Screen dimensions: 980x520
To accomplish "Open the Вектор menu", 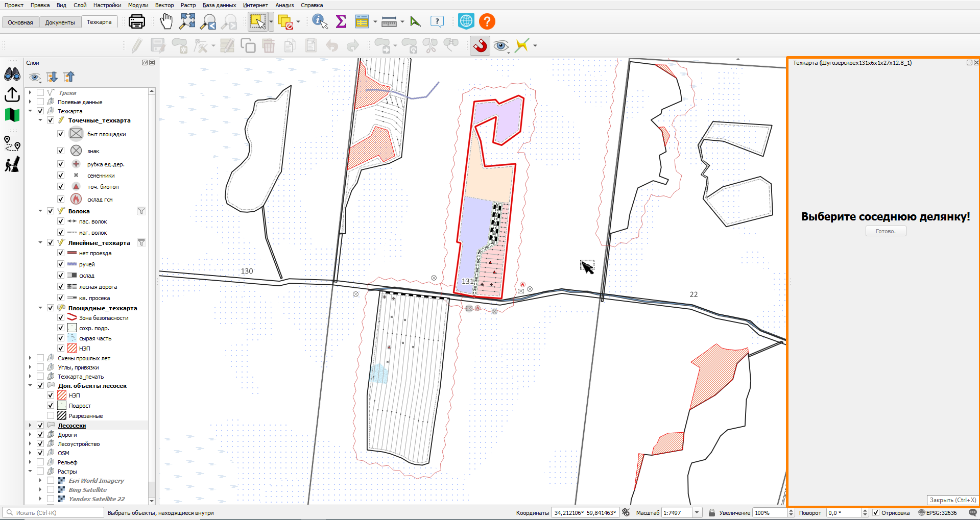I will coord(164,5).
